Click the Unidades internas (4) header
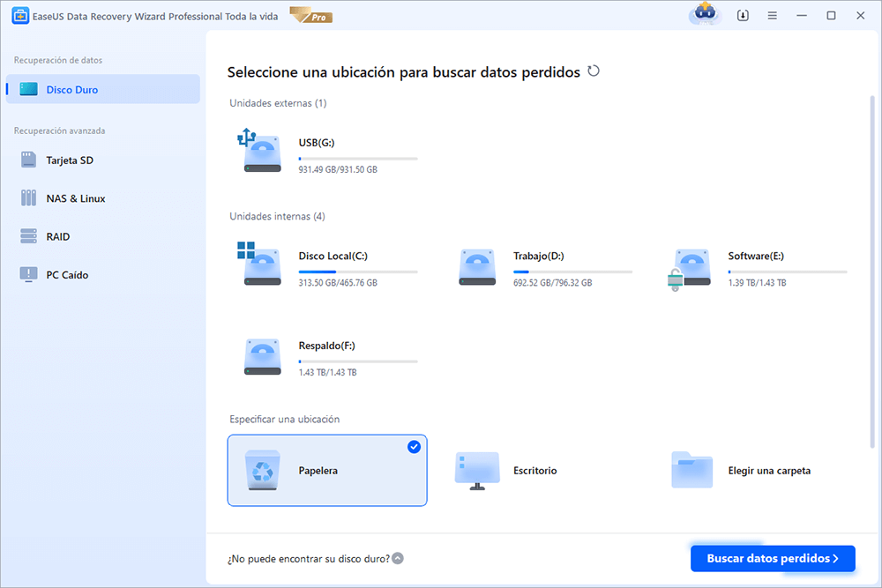The width and height of the screenshot is (882, 588). (x=277, y=217)
